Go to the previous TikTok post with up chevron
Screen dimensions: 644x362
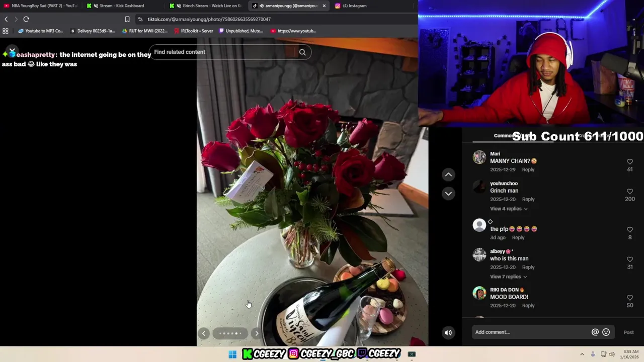click(448, 174)
